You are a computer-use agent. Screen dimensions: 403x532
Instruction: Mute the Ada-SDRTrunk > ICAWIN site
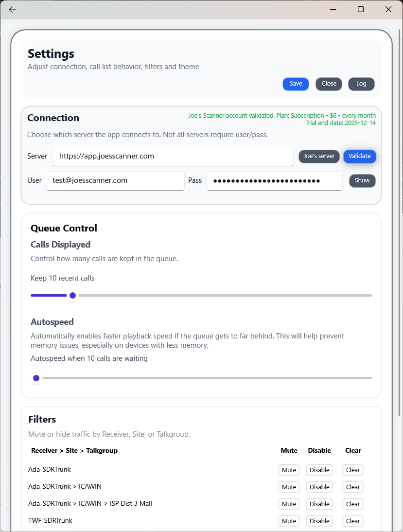[289, 487]
